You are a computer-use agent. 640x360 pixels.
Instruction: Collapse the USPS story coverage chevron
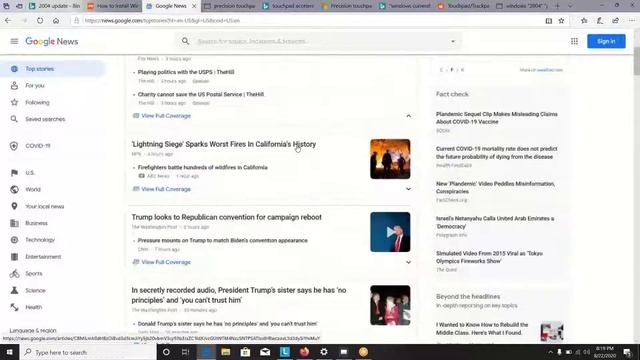409,116
